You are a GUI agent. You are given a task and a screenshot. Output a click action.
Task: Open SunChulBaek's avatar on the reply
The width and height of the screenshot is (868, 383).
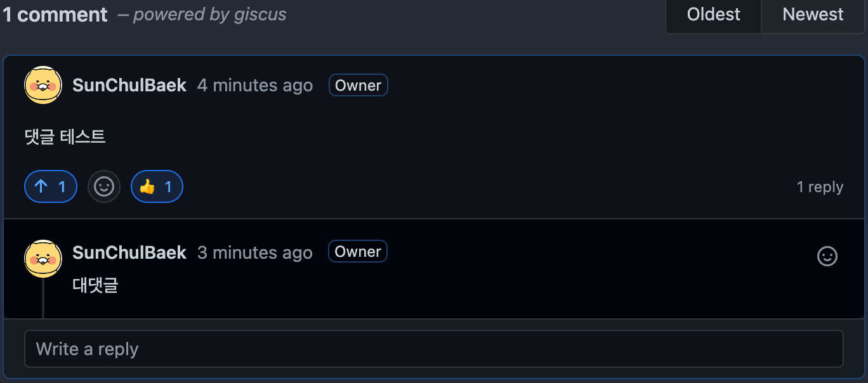point(43,259)
